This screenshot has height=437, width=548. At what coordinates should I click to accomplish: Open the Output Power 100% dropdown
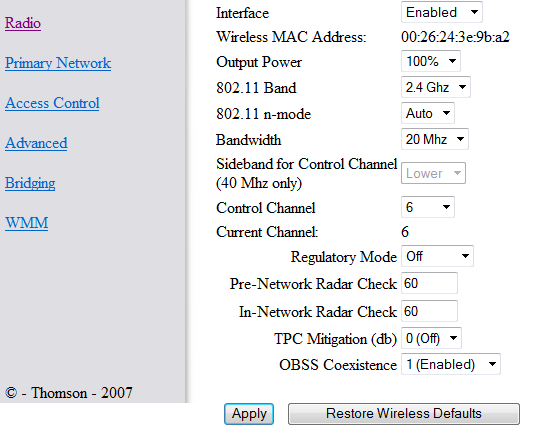point(431,61)
